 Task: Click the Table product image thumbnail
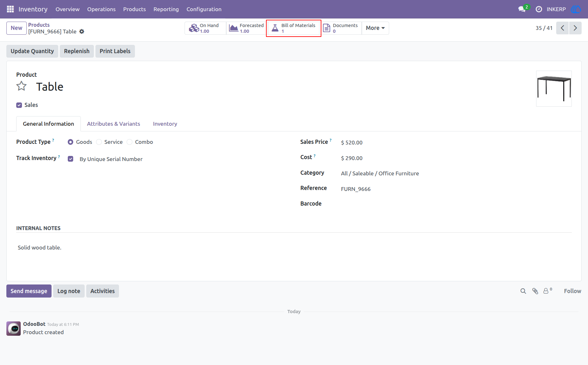554,88
